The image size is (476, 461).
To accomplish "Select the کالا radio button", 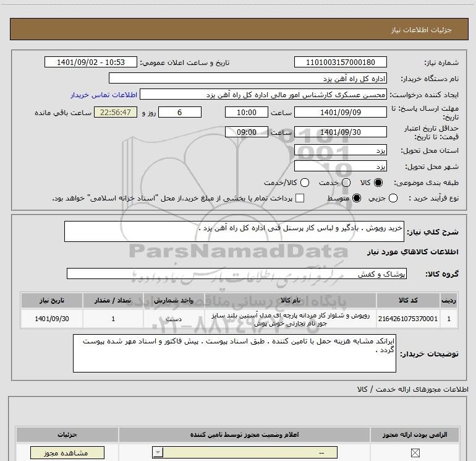I will point(378,183).
